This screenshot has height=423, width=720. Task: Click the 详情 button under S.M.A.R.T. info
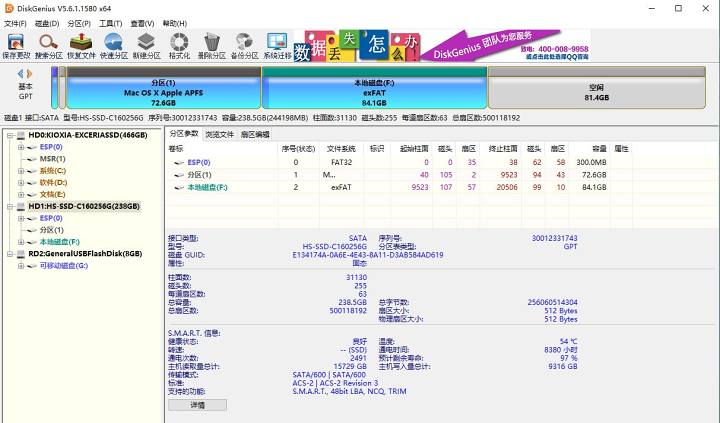tap(197, 406)
